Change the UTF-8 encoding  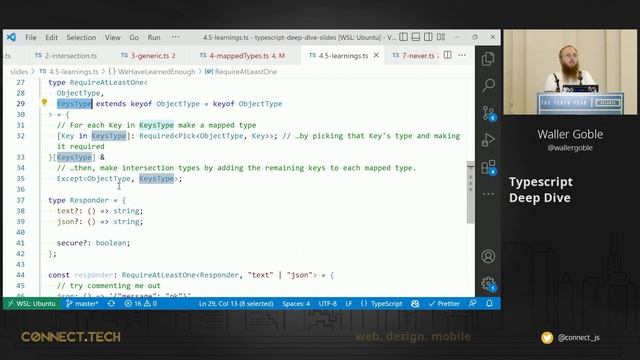coord(327,304)
